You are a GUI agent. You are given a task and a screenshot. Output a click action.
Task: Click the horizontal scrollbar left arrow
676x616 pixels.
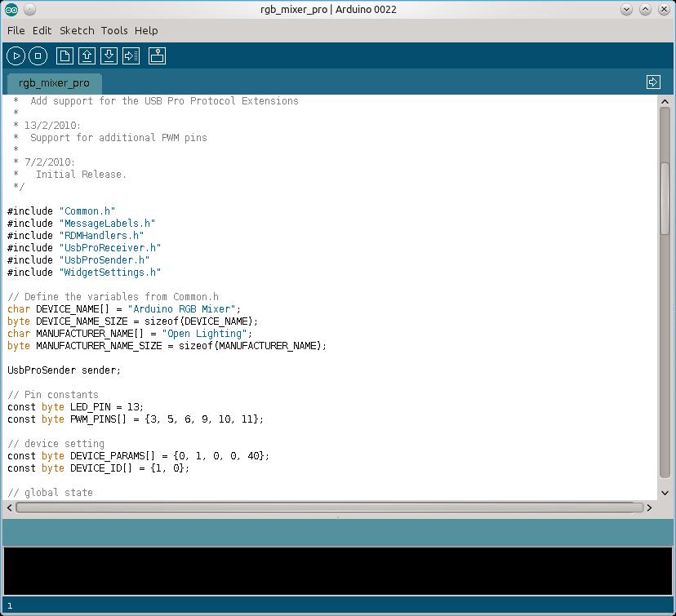(10, 507)
